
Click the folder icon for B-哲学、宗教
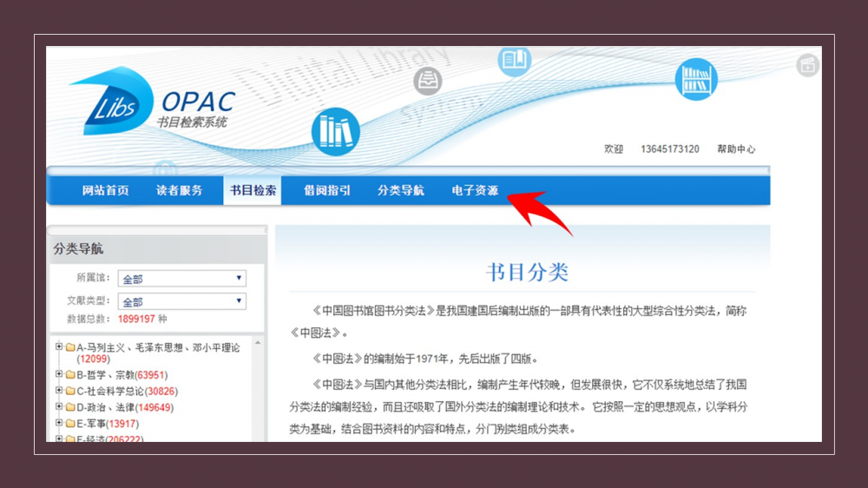pos(70,375)
